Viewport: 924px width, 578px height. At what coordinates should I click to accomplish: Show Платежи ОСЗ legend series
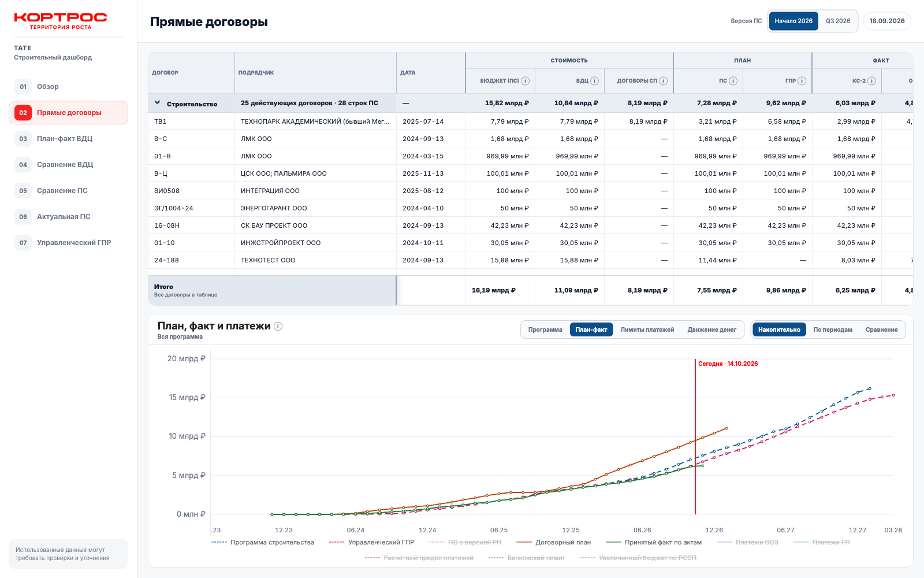747,542
